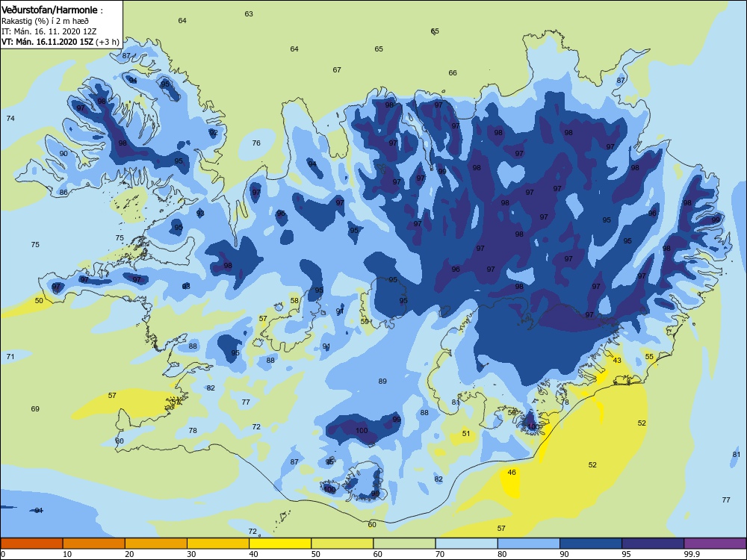Click the orange 10–20 legend swatch

click(94, 544)
